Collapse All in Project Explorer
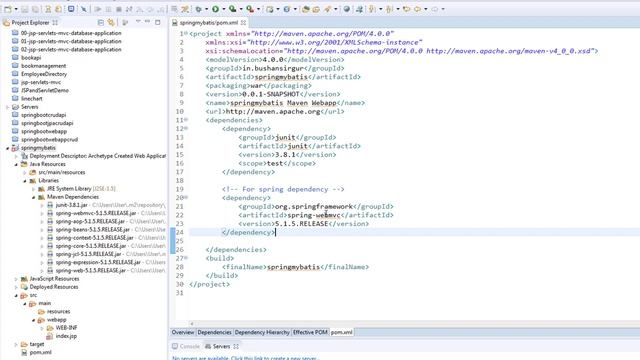640x360 pixels. point(100,22)
